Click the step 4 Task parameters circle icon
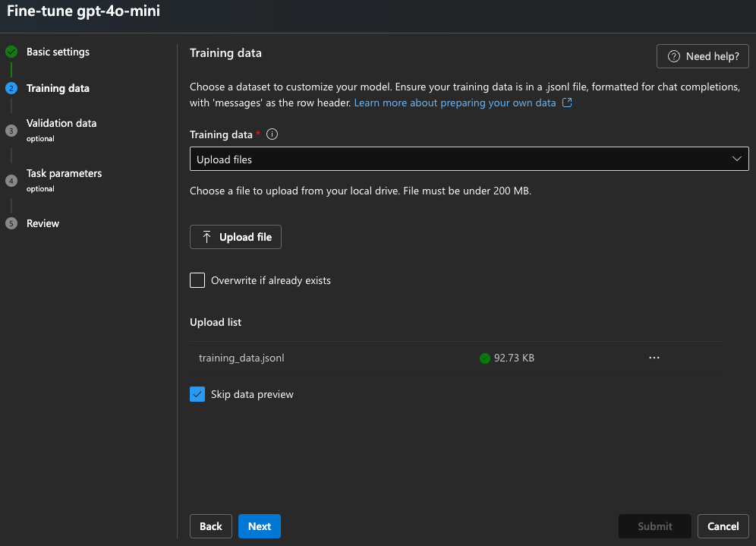Image resolution: width=756 pixels, height=546 pixels. point(11,181)
